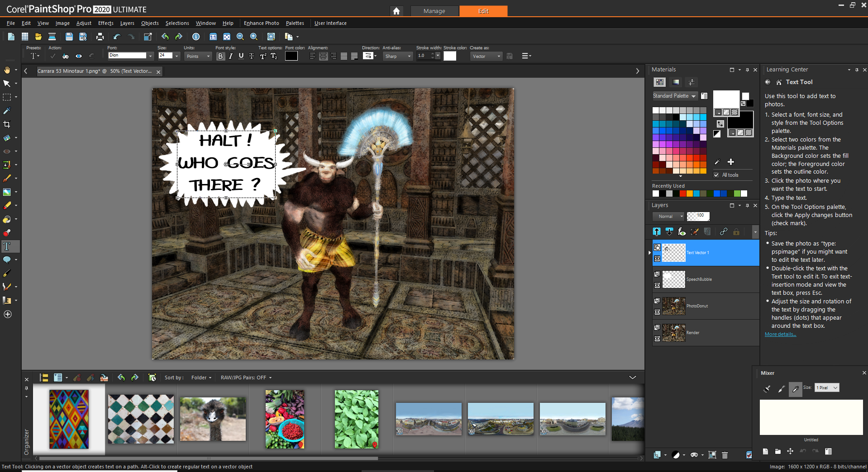
Task: Center-align the text
Action: coord(323,56)
